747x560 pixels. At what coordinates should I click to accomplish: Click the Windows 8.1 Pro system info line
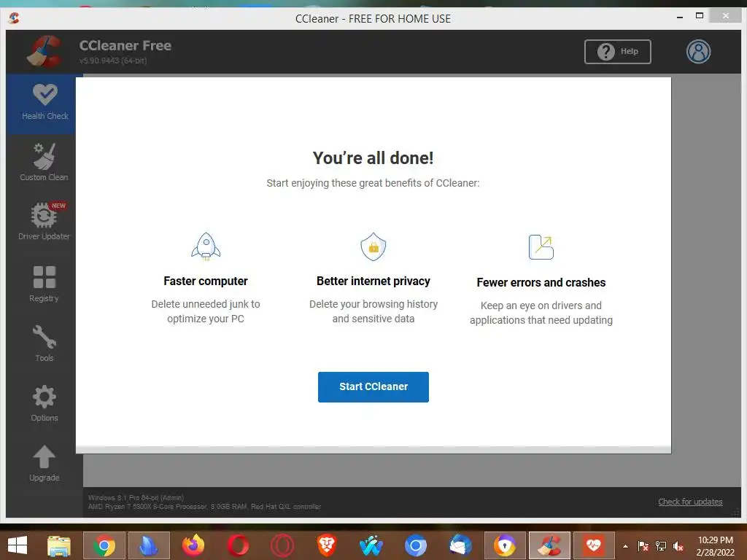tap(136, 497)
